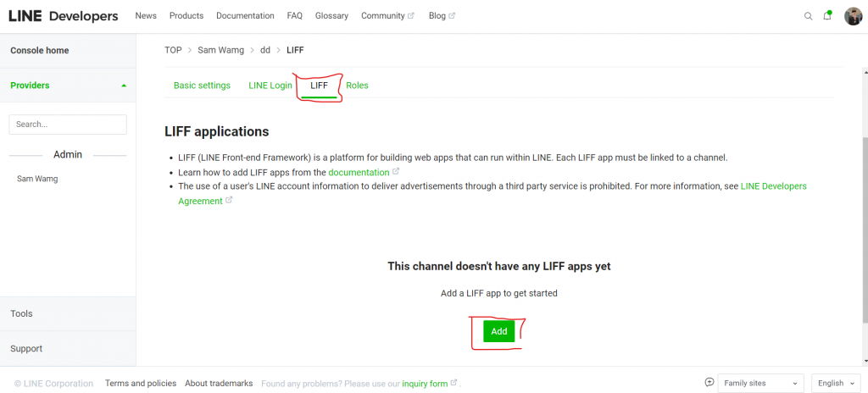This screenshot has width=868, height=393.
Task: Open the Glossary menu item
Action: tap(331, 16)
